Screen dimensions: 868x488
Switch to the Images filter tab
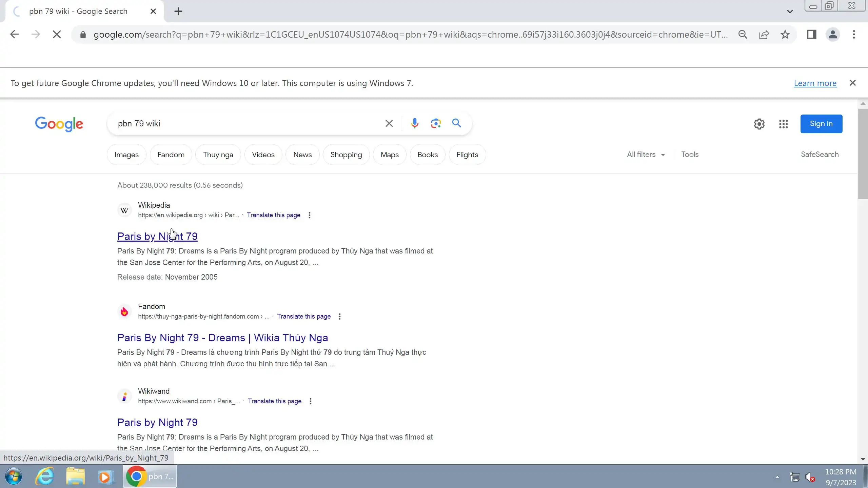tap(126, 155)
